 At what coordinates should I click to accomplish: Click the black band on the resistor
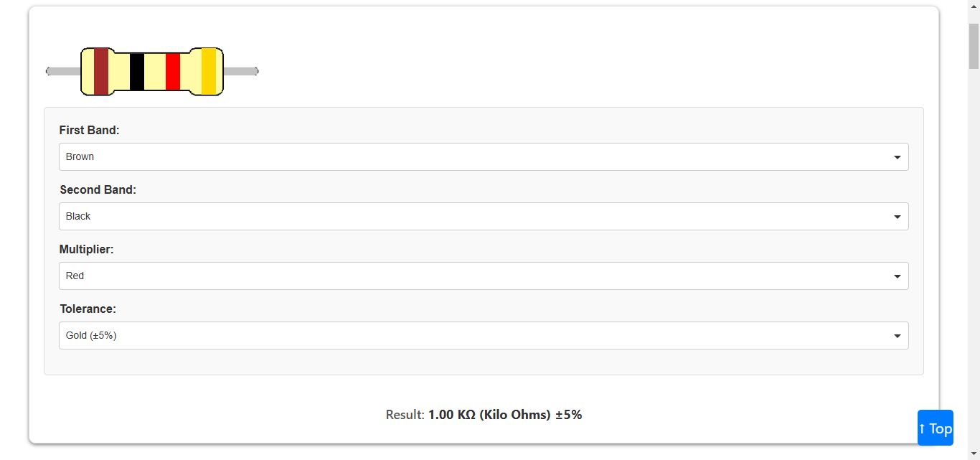(x=137, y=71)
